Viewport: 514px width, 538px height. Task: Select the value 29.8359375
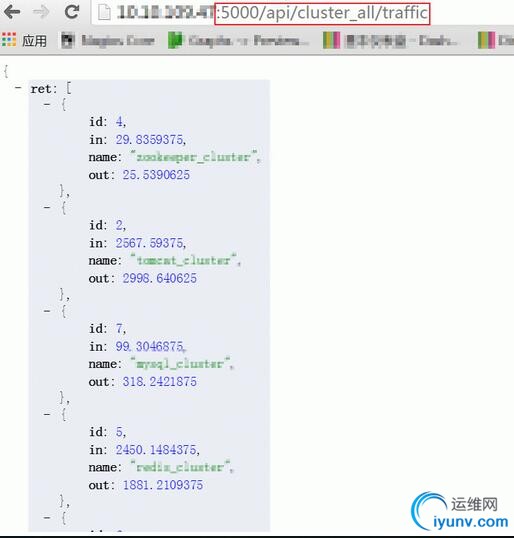(149, 139)
